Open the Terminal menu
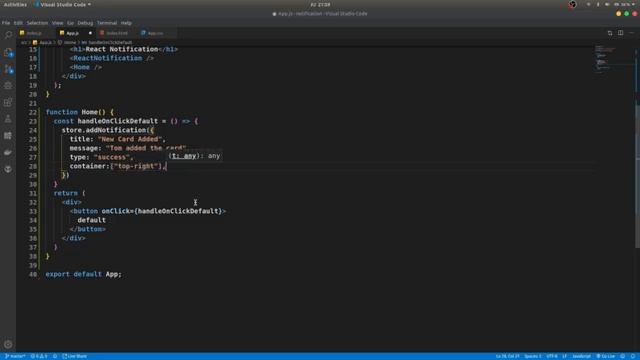This screenshot has height=360, width=640. click(107, 23)
